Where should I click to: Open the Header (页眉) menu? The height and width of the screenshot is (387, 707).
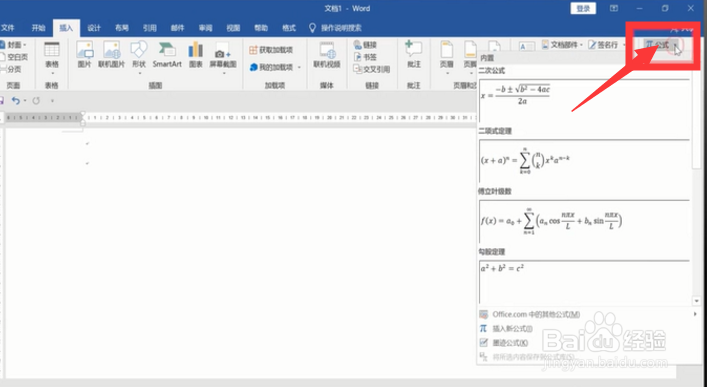[446, 58]
